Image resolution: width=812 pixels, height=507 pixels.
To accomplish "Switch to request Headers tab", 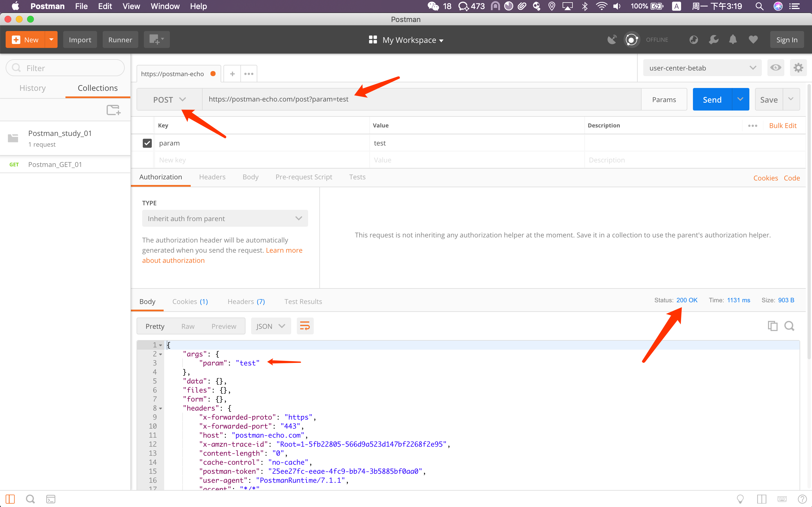I will coord(212,177).
